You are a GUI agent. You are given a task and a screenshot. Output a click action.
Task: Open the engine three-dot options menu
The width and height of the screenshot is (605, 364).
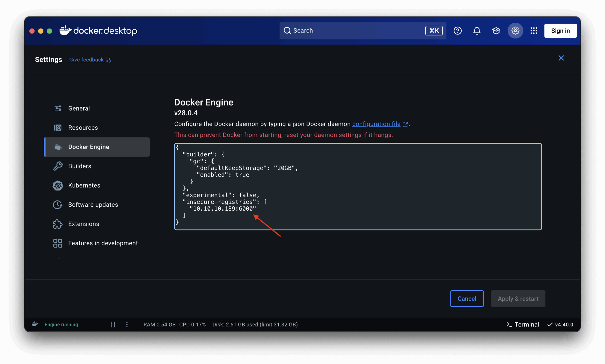(x=127, y=325)
